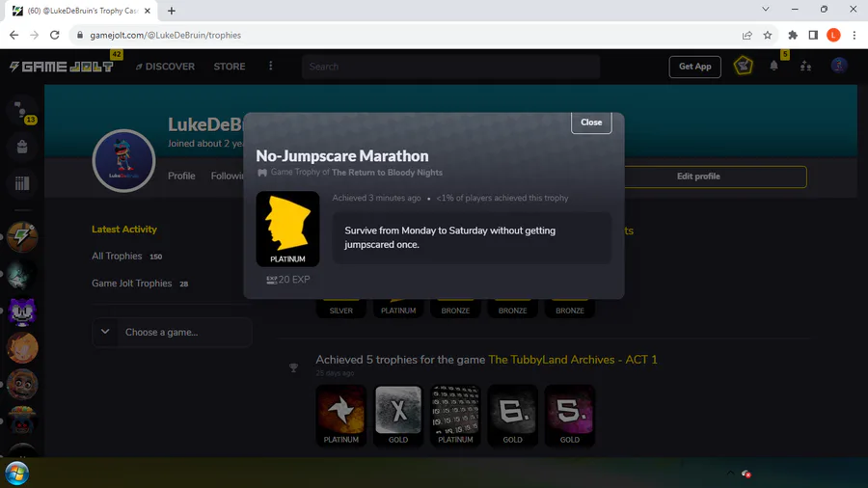Open the orange-haired community in sidebar

[22, 347]
